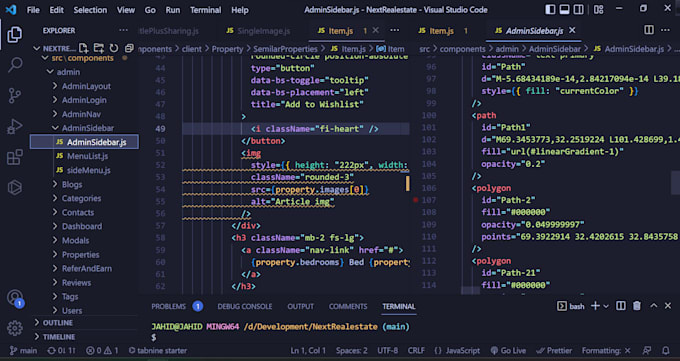Image resolution: width=680 pixels, height=361 pixels.
Task: Maximize the terminal panel size
Action: pos(654,306)
